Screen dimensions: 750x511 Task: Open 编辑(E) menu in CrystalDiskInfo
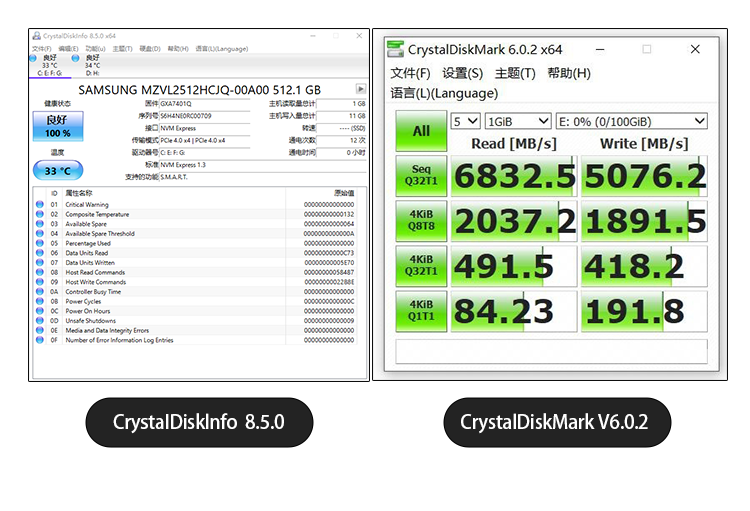click(x=68, y=49)
